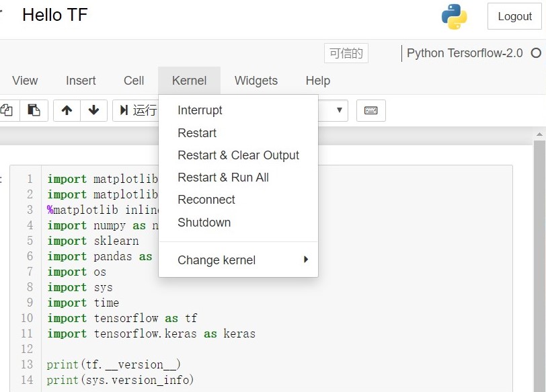Click code line 'import sklearn'
The width and height of the screenshot is (546, 392).
point(93,241)
